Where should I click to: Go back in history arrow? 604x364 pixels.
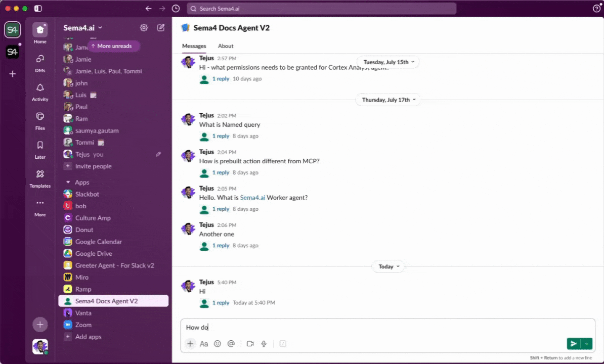click(x=148, y=9)
